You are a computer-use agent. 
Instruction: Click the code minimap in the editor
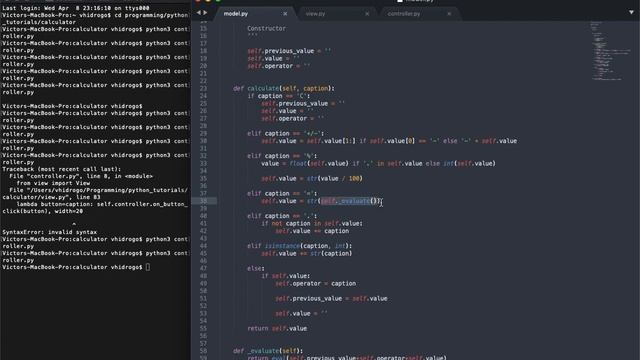610,51
